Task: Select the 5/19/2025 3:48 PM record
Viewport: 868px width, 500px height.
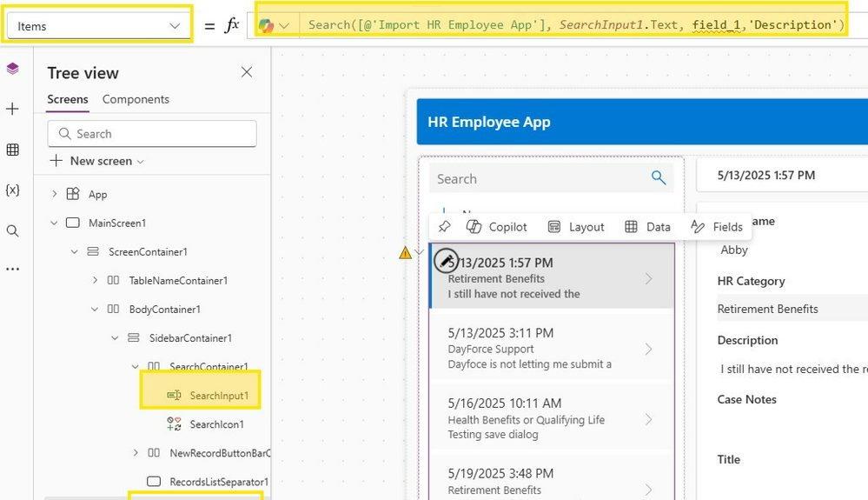Action: tap(552, 477)
